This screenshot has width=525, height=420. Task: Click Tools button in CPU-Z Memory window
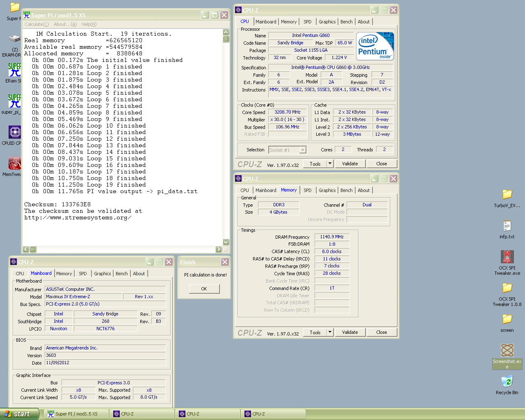click(315, 332)
